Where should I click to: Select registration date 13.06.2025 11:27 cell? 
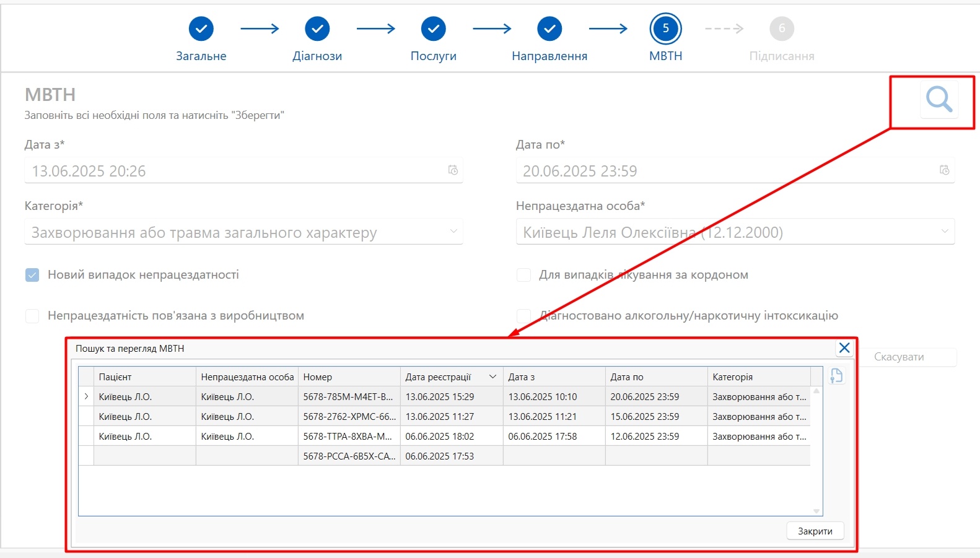click(x=452, y=416)
